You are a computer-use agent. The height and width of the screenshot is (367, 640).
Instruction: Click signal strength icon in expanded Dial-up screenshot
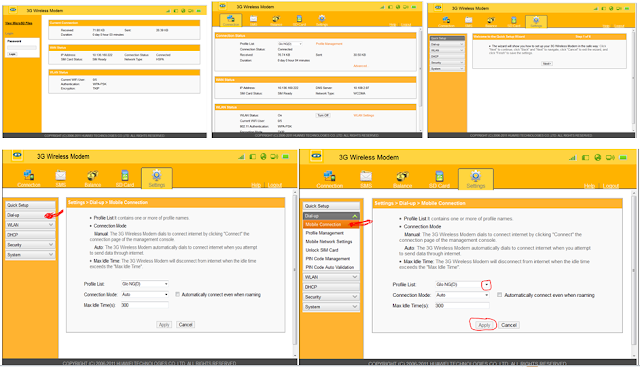572,158
